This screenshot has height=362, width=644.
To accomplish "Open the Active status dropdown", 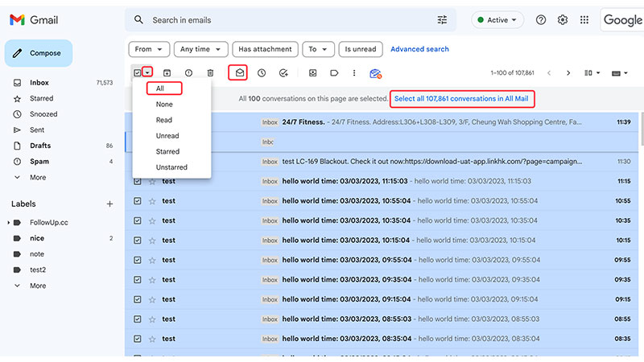I will pyautogui.click(x=497, y=19).
